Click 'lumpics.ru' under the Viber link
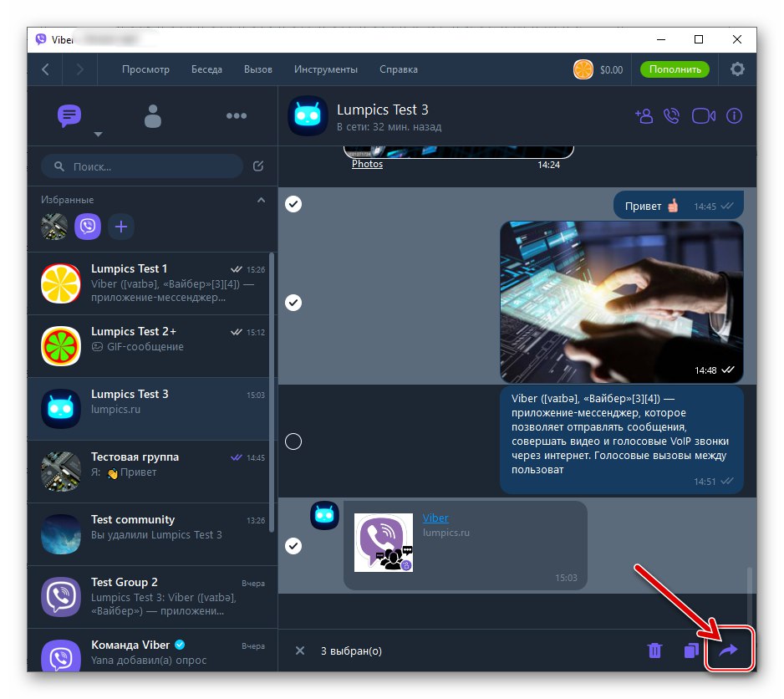This screenshot has width=784, height=699. (x=446, y=533)
